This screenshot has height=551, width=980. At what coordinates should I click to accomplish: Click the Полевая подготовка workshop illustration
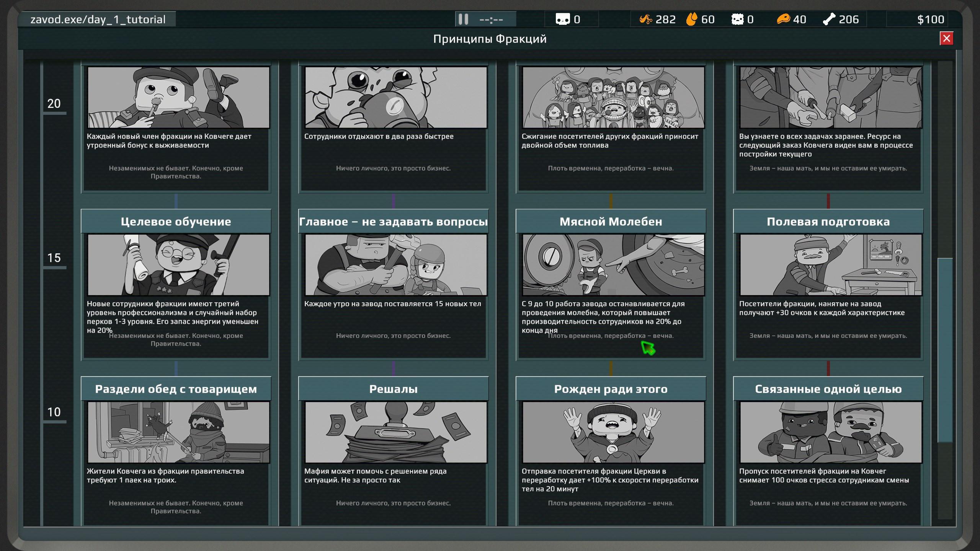click(831, 265)
